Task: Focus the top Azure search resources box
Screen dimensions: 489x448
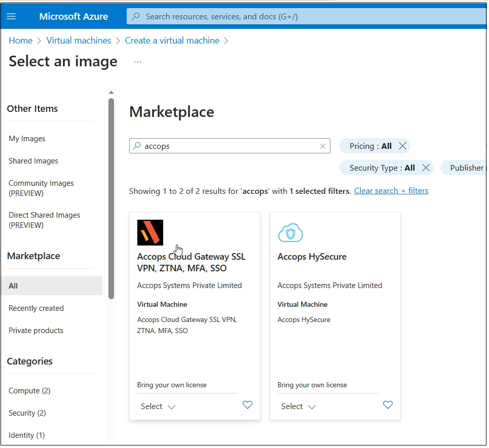Action: coord(307,17)
